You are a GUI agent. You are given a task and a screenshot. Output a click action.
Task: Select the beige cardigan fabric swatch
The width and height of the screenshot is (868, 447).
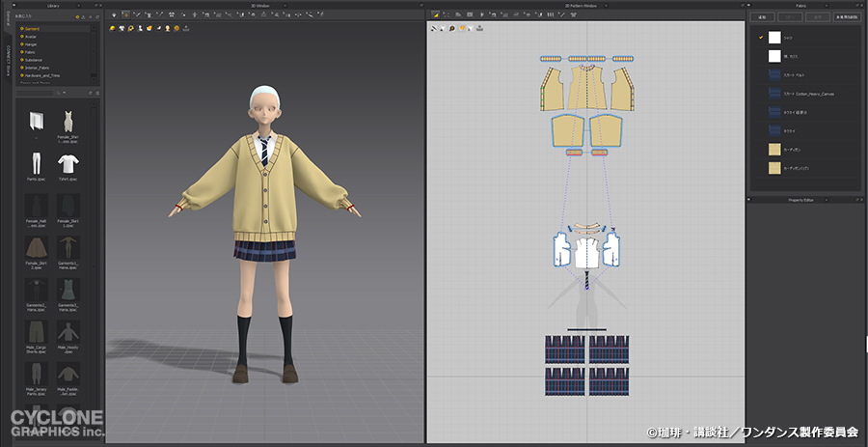point(774,150)
